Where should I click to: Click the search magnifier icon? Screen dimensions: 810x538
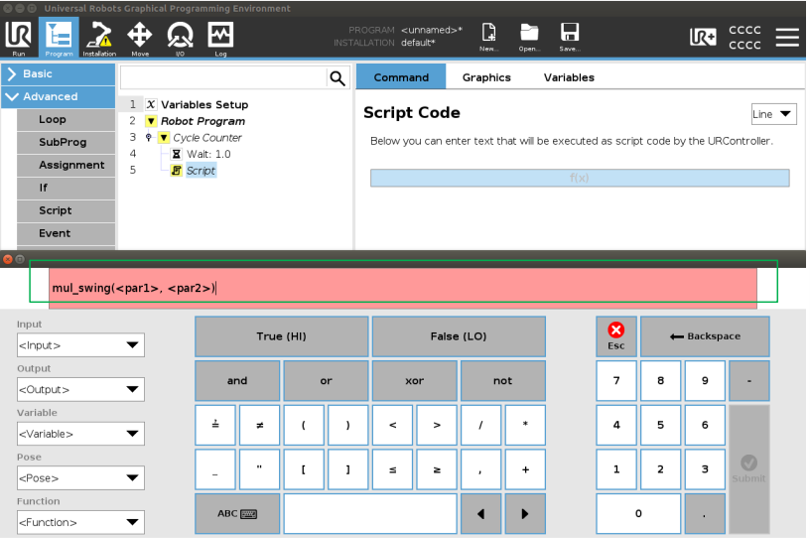tap(337, 78)
